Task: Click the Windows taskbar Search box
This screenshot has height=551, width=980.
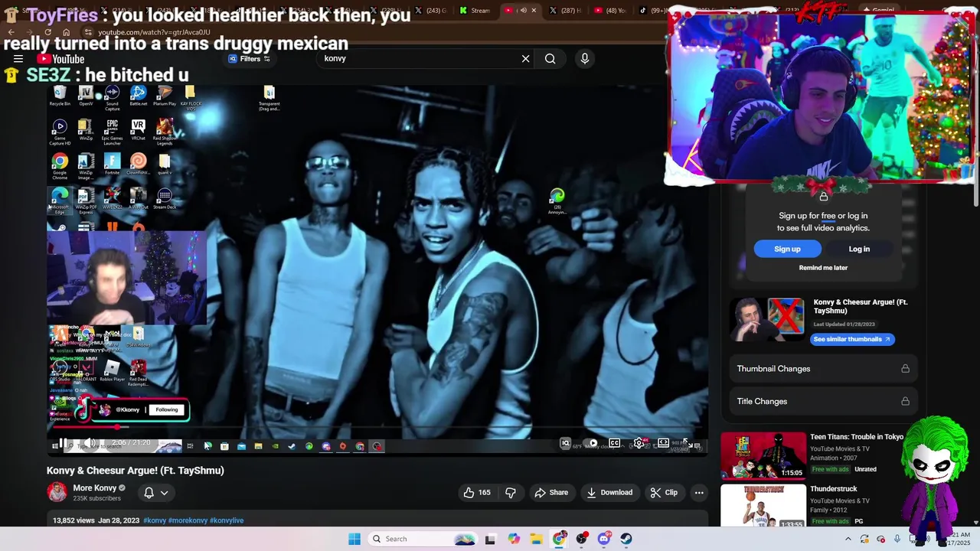Action: tap(421, 539)
